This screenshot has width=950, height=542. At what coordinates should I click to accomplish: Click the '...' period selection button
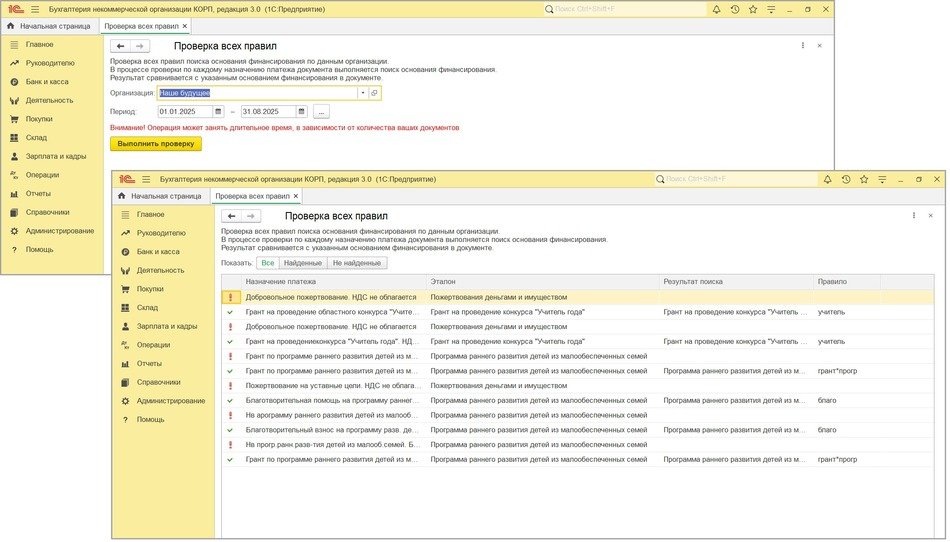pos(321,112)
